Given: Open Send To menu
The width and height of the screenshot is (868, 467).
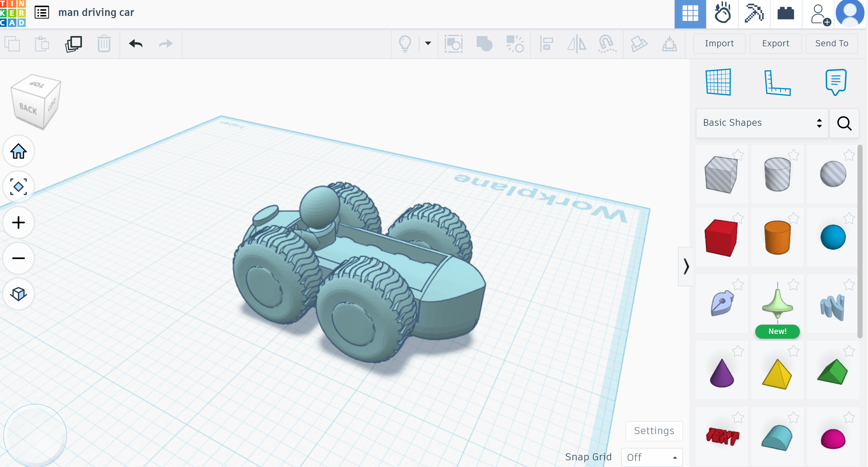Looking at the screenshot, I should [x=832, y=43].
